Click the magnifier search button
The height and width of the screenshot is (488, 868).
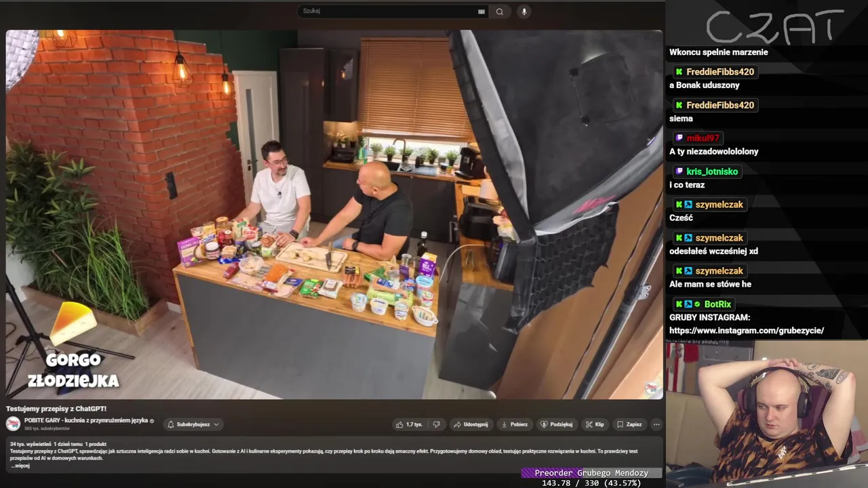[x=500, y=12]
